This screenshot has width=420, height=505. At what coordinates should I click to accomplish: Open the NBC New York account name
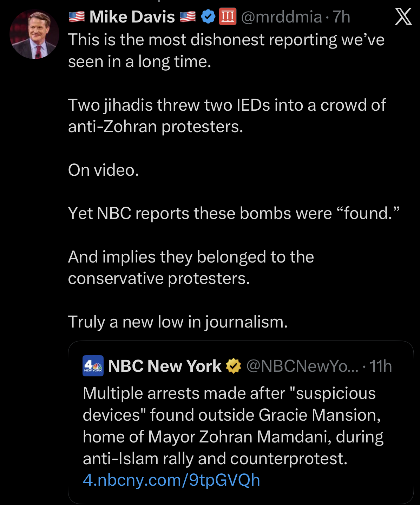tap(165, 366)
